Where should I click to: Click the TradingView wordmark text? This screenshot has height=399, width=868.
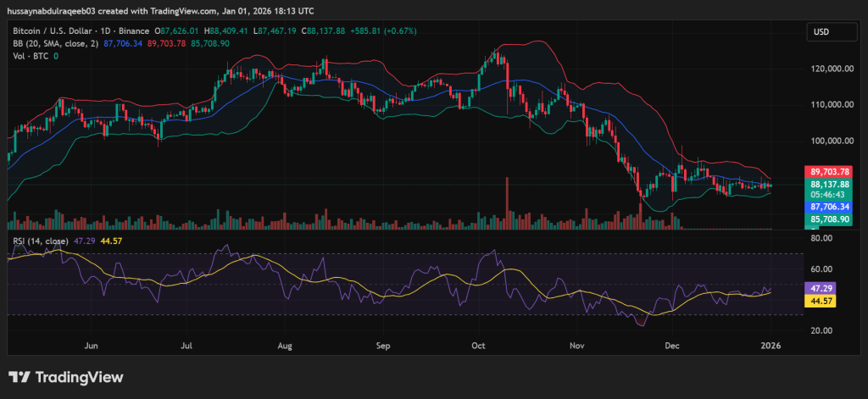pyautogui.click(x=78, y=377)
